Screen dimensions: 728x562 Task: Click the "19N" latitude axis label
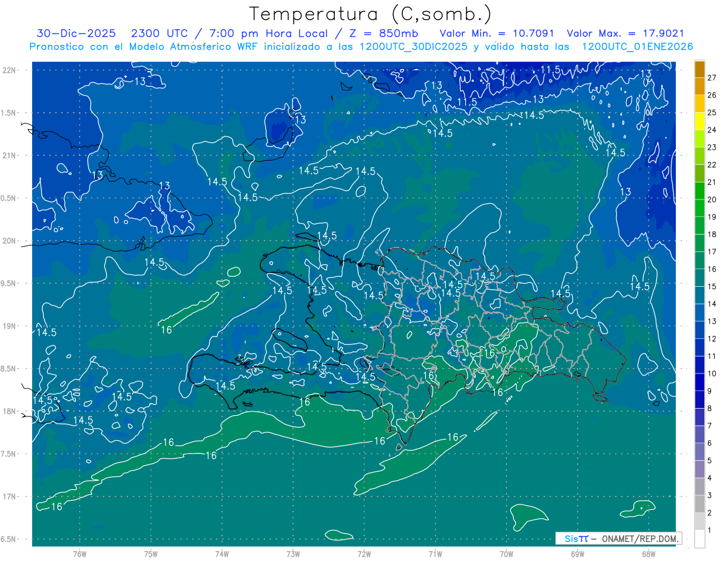[x=9, y=326]
